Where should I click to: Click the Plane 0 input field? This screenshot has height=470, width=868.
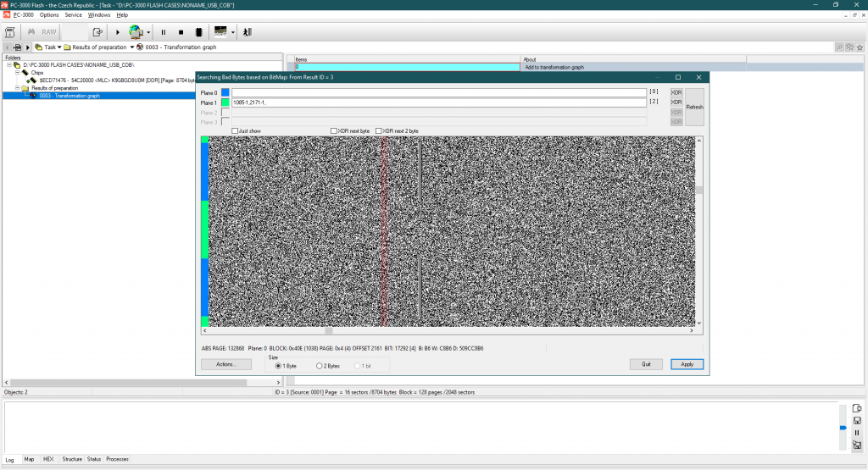[x=439, y=92]
